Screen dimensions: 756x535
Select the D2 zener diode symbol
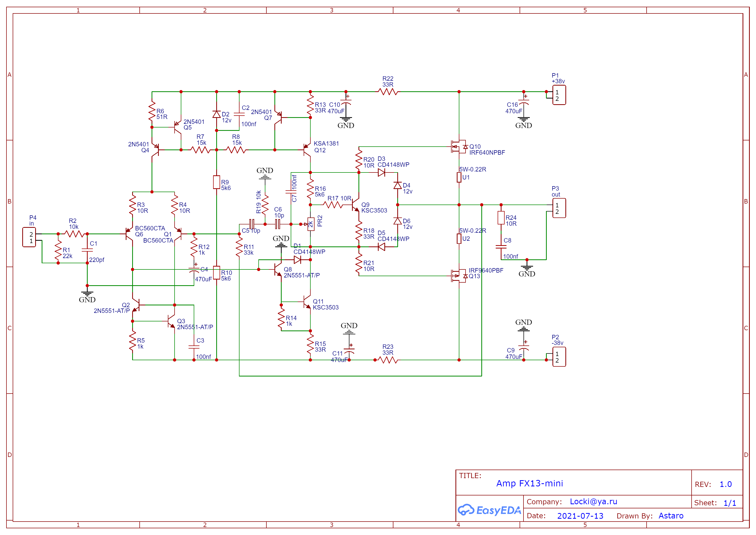[x=216, y=114]
